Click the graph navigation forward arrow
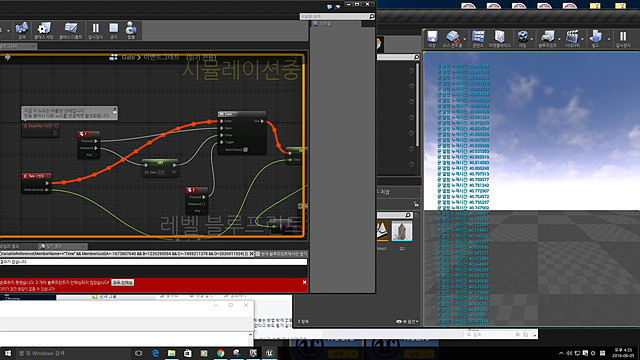 pyautogui.click(x=7, y=58)
